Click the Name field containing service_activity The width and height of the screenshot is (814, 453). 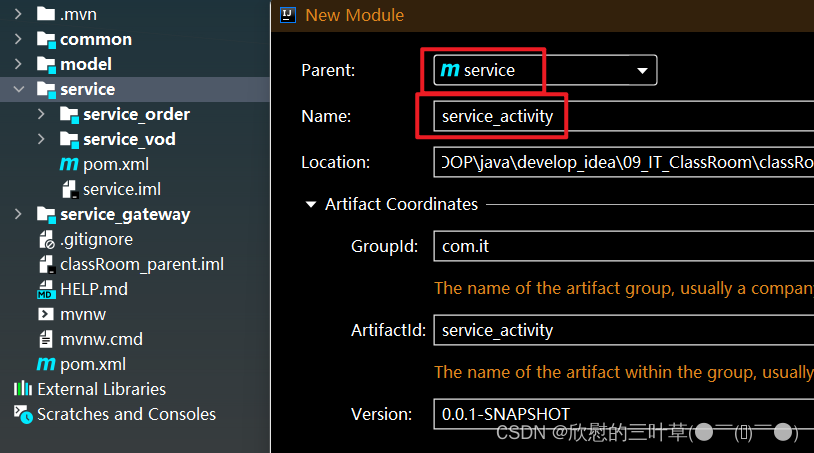(623, 116)
